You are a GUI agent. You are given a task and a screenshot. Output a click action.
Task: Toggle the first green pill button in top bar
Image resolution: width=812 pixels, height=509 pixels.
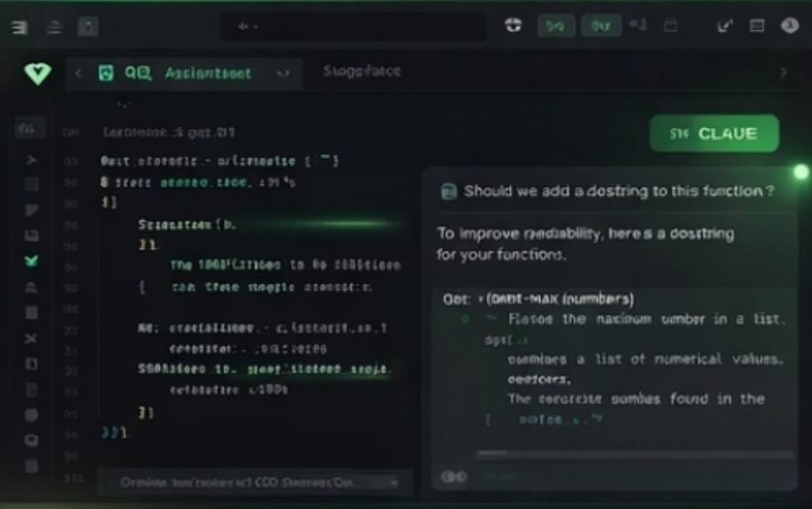click(557, 26)
